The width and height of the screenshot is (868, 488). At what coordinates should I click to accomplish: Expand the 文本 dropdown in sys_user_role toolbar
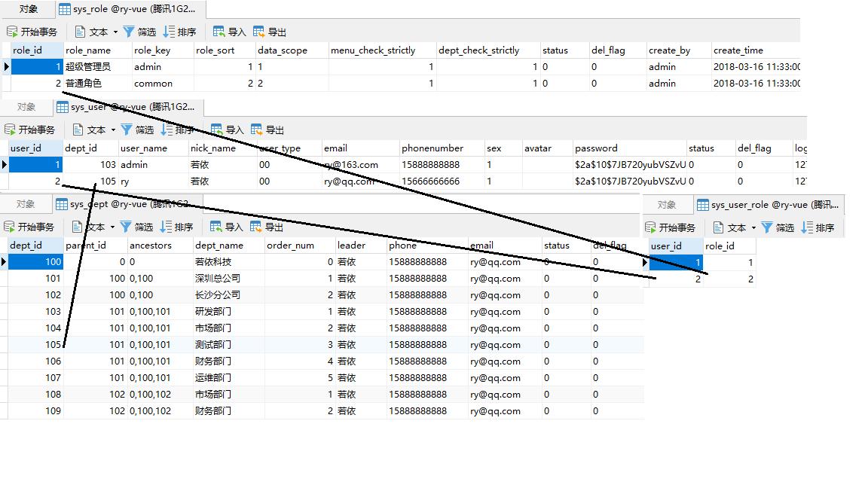[x=753, y=228]
